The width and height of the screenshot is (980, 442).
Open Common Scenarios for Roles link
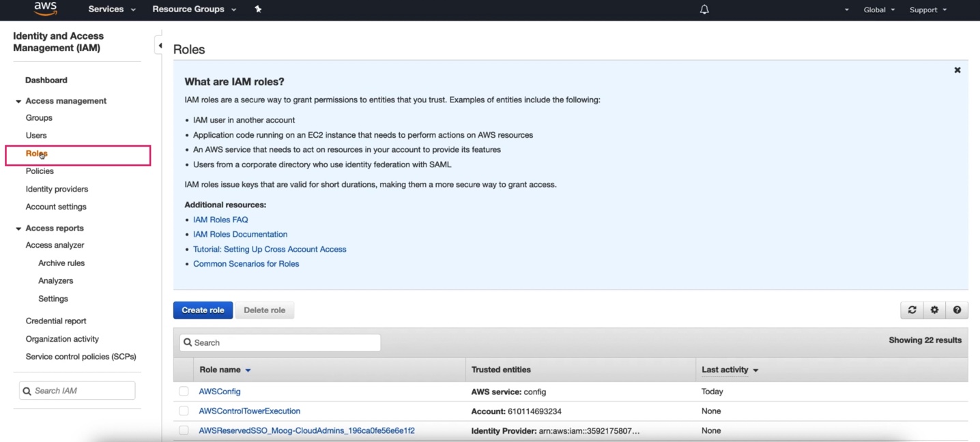[246, 264]
